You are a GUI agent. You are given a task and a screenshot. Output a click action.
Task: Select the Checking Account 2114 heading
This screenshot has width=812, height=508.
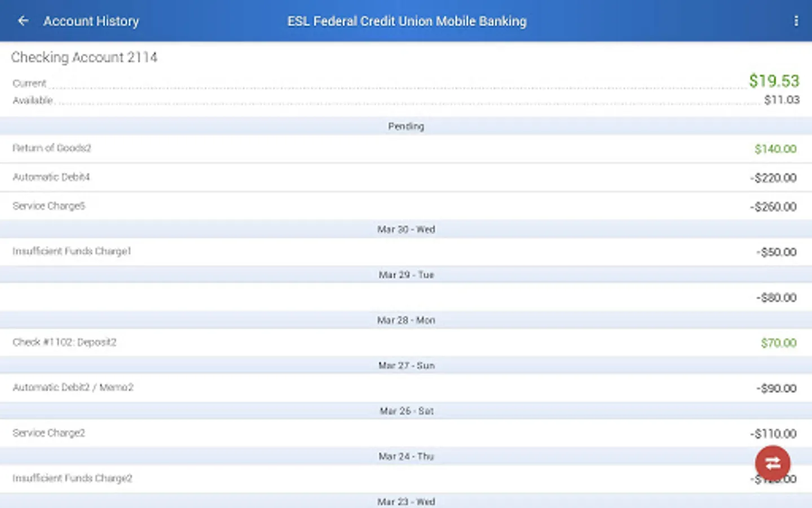tap(84, 57)
